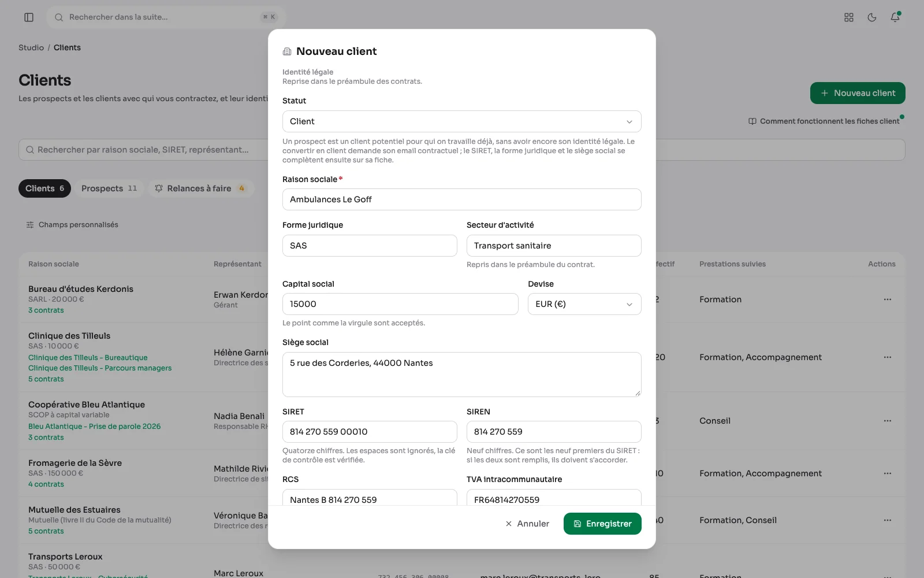Click the Secteur d'activité field
The height and width of the screenshot is (578, 924).
pos(554,246)
